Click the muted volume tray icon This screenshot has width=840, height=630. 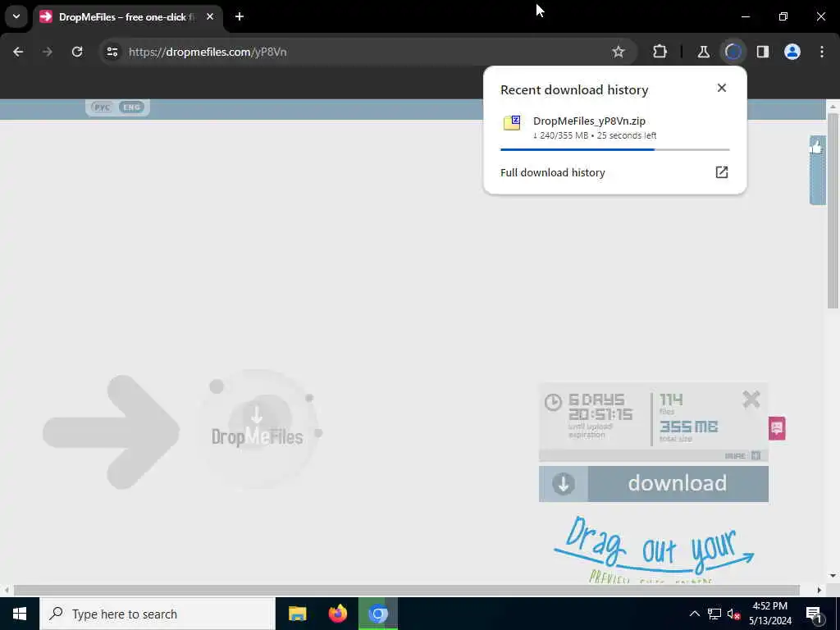733,614
